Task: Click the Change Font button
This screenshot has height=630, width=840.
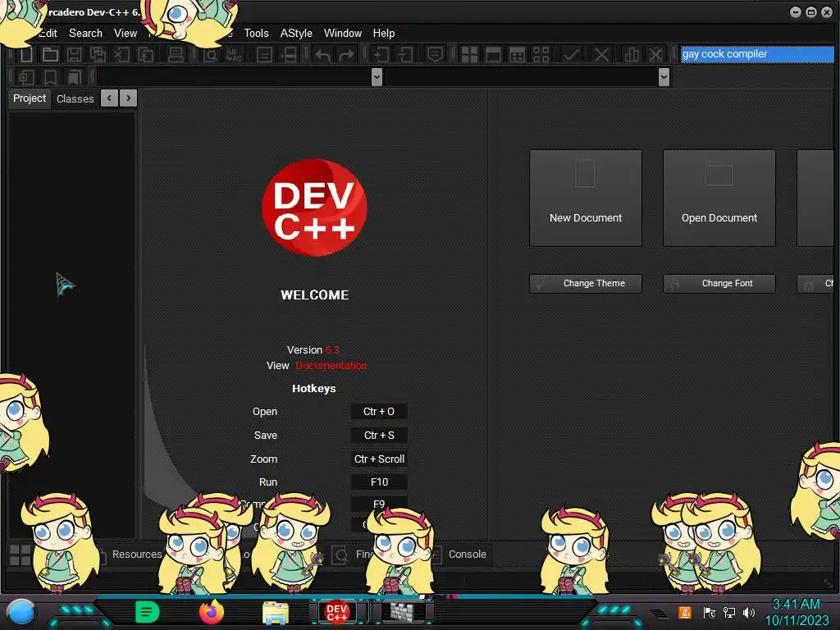Action: [719, 283]
